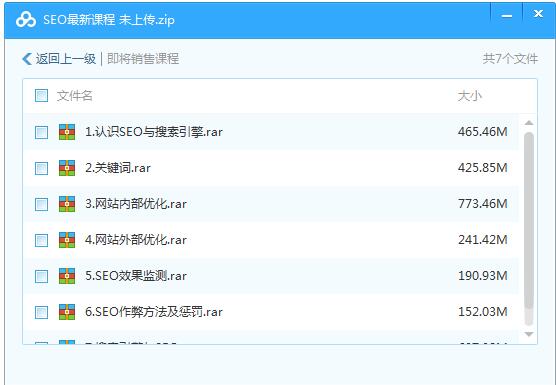Click the 文件名 column header
The height and width of the screenshot is (385, 556).
point(74,96)
